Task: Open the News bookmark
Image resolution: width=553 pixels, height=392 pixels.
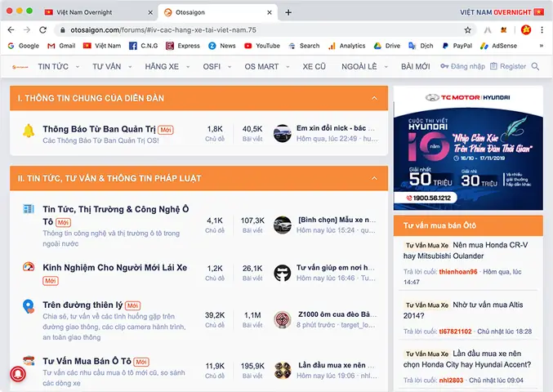Action: tap(222, 46)
